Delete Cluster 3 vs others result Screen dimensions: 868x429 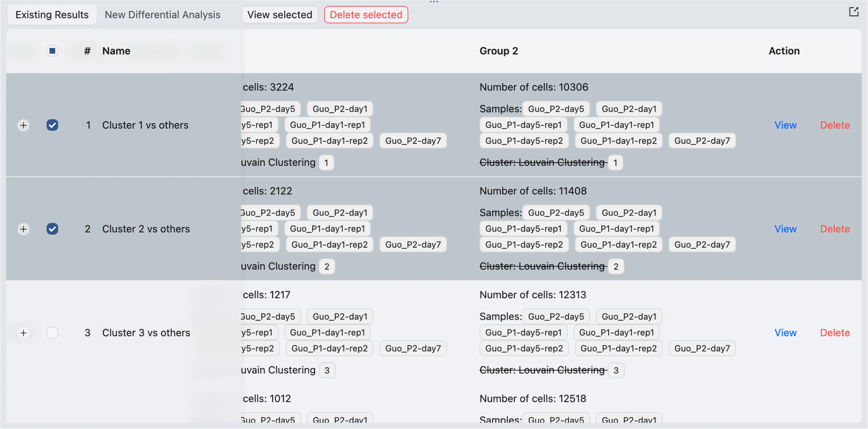click(x=835, y=333)
